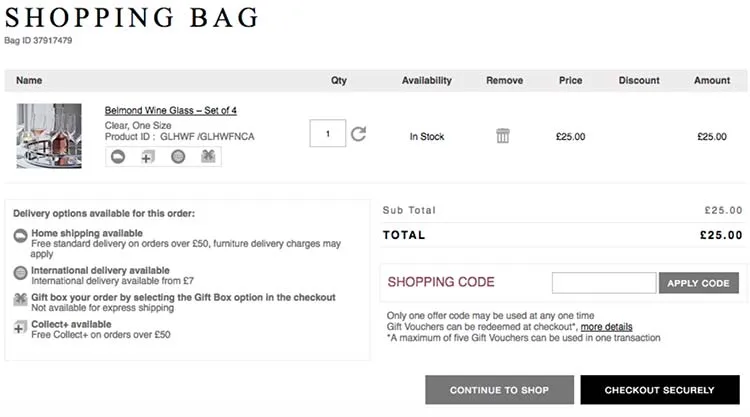This screenshot has width=750, height=417.
Task: Click the 'Remove' column header
Action: 504,80
